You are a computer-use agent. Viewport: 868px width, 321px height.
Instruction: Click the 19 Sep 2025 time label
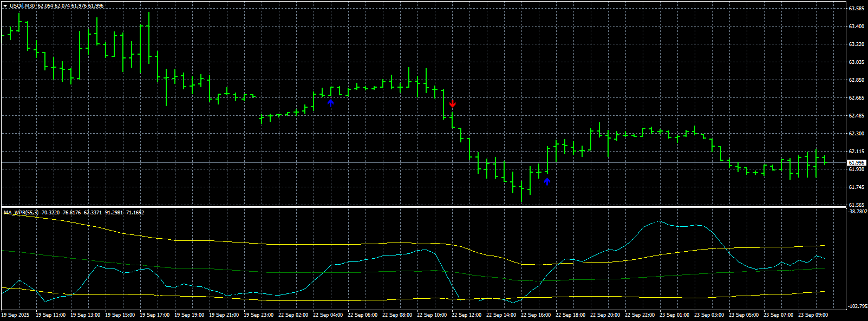(15, 315)
